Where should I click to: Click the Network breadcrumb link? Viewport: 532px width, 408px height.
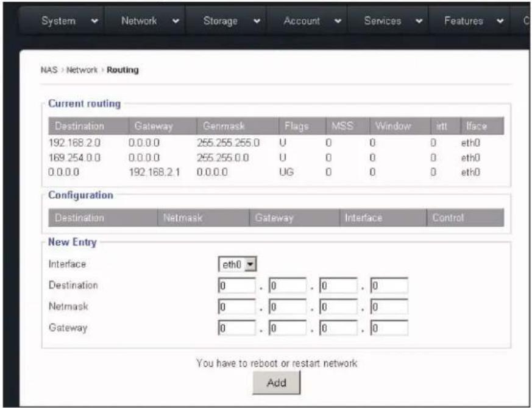82,70
